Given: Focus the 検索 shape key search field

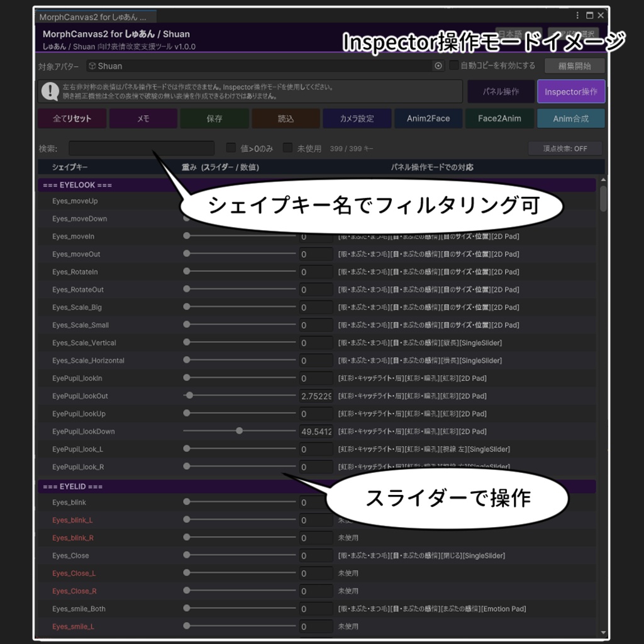Looking at the screenshot, I should tap(142, 148).
